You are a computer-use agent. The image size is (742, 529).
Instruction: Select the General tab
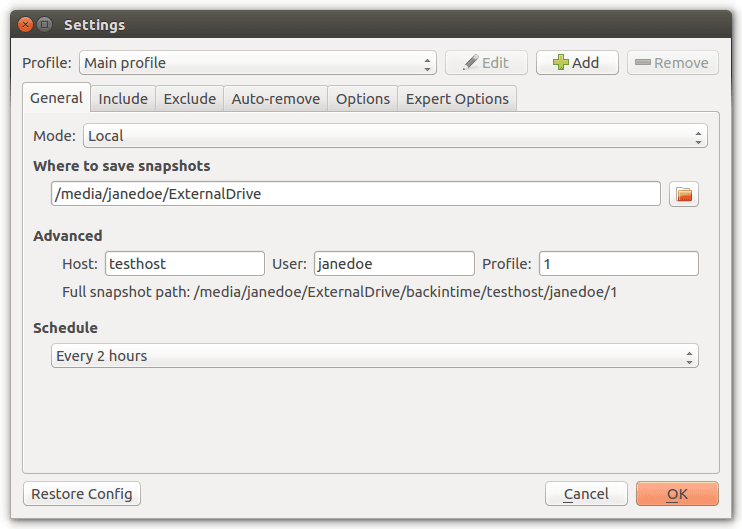coord(56,98)
